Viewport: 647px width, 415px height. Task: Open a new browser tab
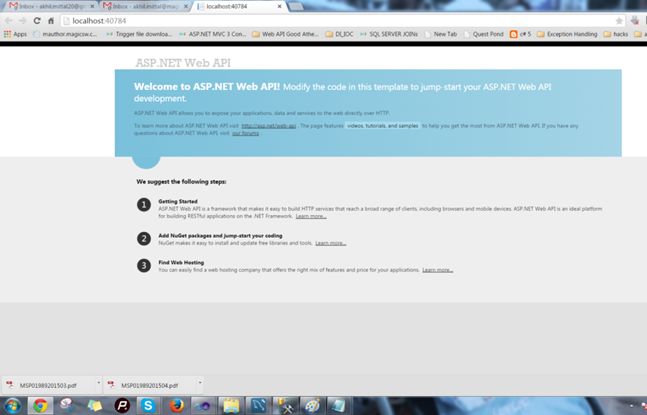pos(295,7)
